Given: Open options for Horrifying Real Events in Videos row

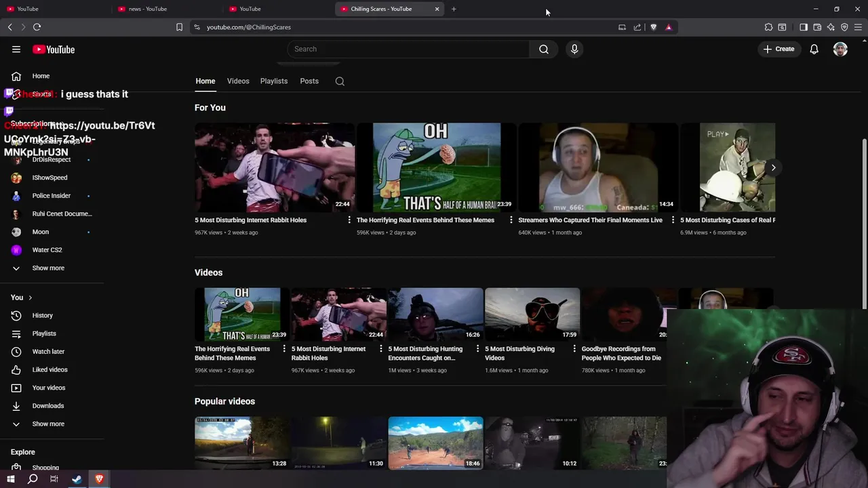Looking at the screenshot, I should point(284,349).
